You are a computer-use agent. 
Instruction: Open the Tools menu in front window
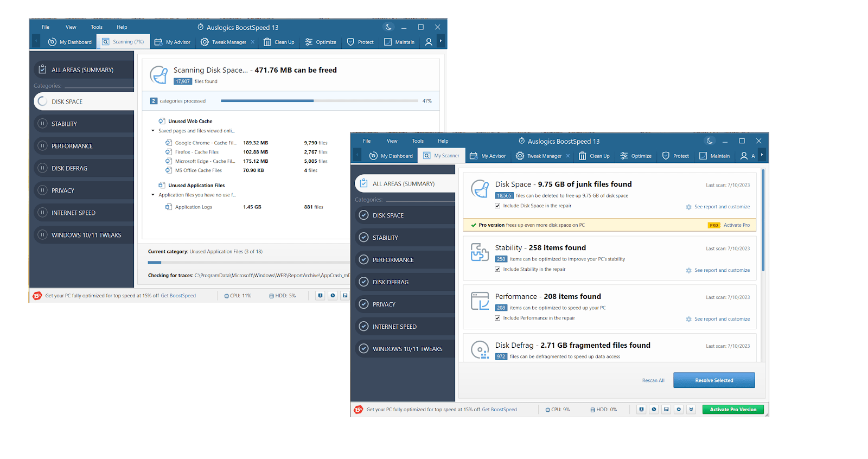[417, 141]
